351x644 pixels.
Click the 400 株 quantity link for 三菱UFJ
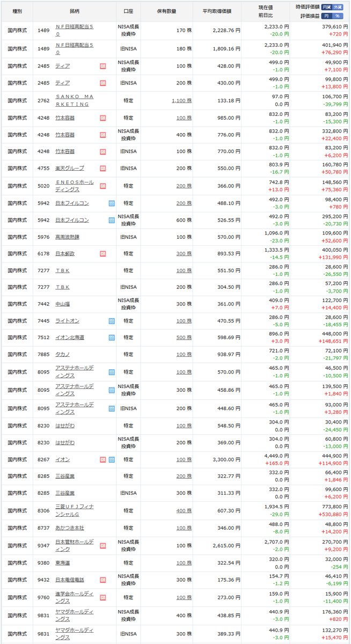(184, 510)
